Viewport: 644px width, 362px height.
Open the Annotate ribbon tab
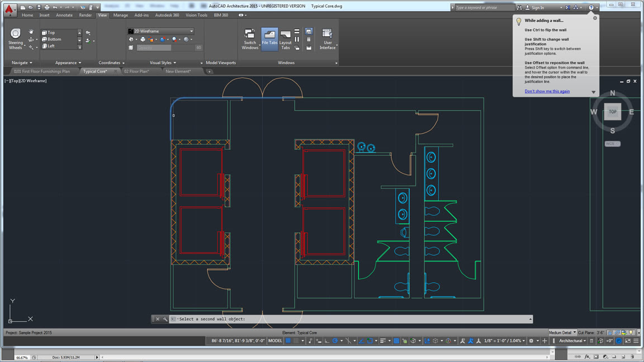tap(64, 15)
